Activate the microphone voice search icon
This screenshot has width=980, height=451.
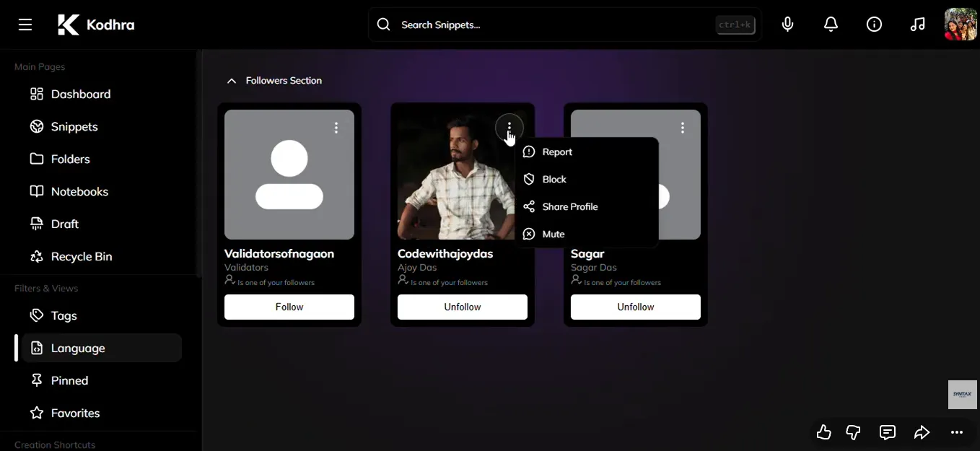(787, 25)
